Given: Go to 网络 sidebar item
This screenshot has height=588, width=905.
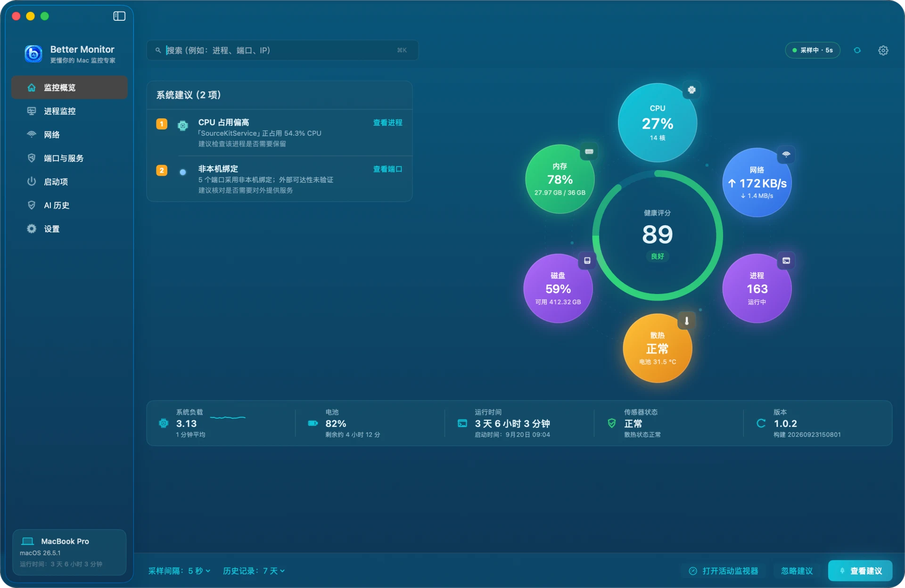Looking at the screenshot, I should coord(69,135).
